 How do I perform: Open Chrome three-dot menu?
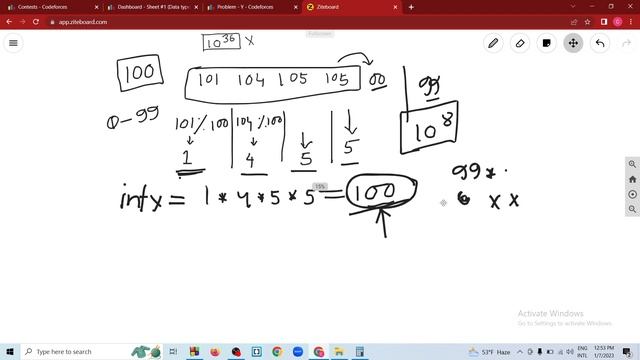coord(631,22)
